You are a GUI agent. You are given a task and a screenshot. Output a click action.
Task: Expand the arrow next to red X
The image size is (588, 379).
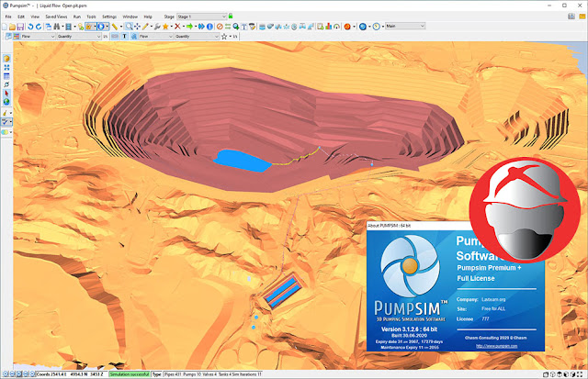[x=184, y=27]
